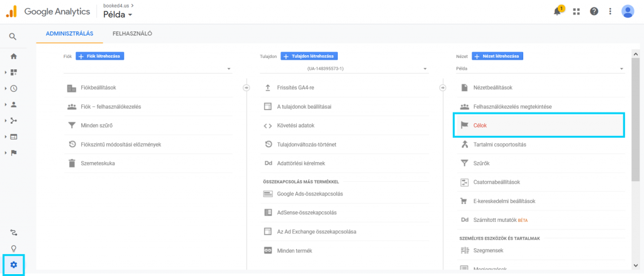This screenshot has width=644, height=276.
Task: Go to Home icon in sidebar
Action: click(x=14, y=56)
